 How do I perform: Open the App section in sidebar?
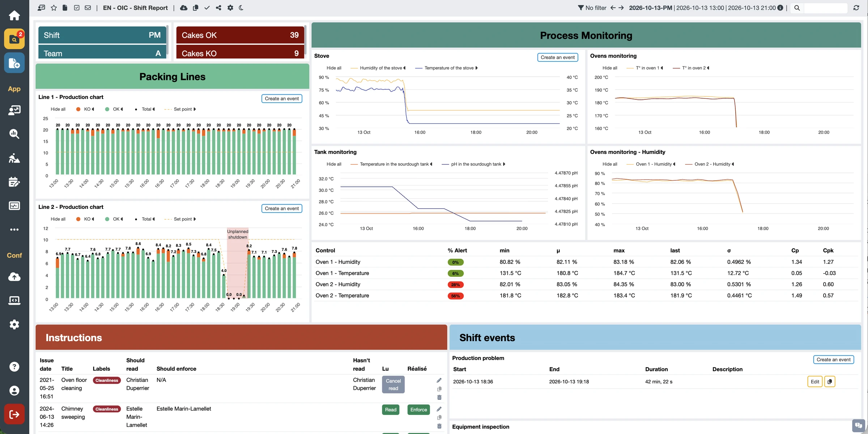click(14, 89)
